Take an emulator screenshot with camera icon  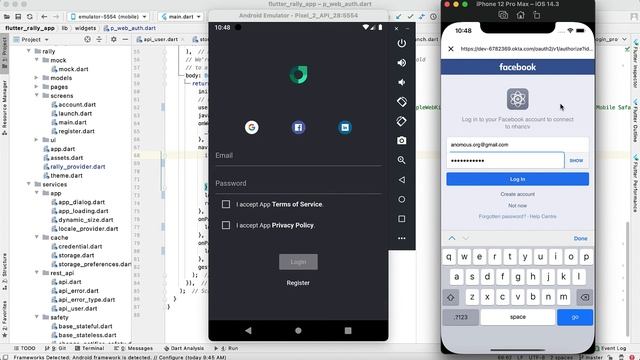point(402,140)
